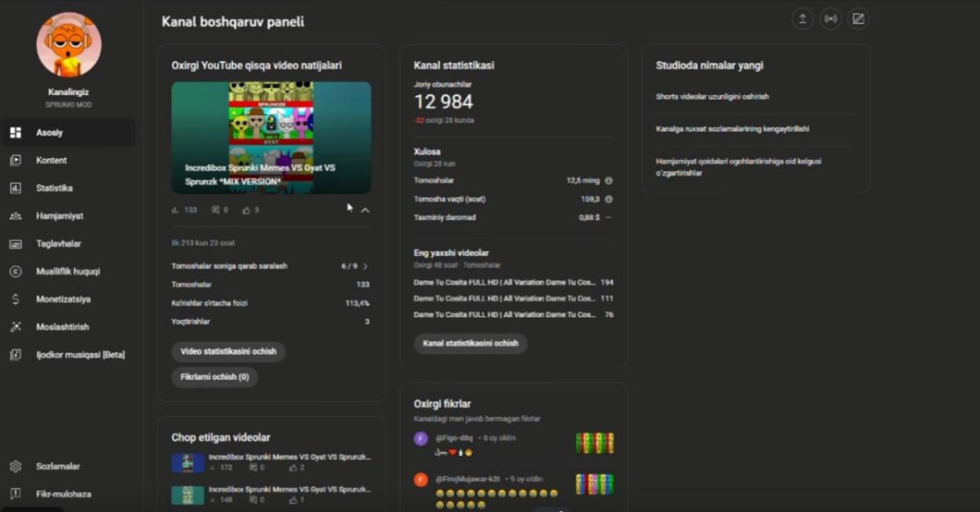Click @FirojMujawar-k3t comment username
This screenshot has width=980, height=512.
click(x=469, y=479)
